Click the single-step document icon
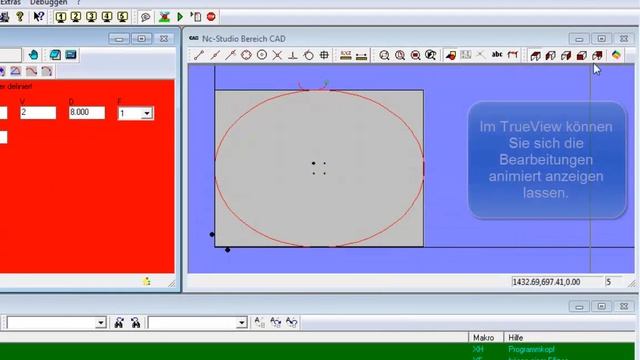Image resolution: width=640 pixels, height=360 pixels. (x=196, y=17)
